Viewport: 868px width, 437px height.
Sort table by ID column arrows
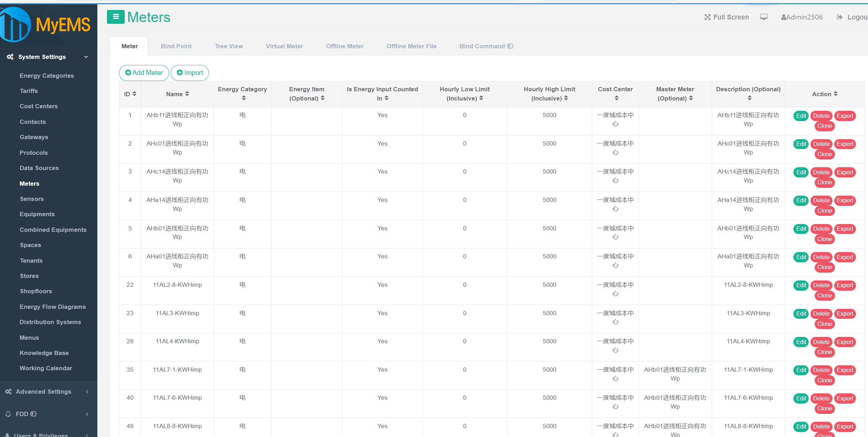[134, 94]
